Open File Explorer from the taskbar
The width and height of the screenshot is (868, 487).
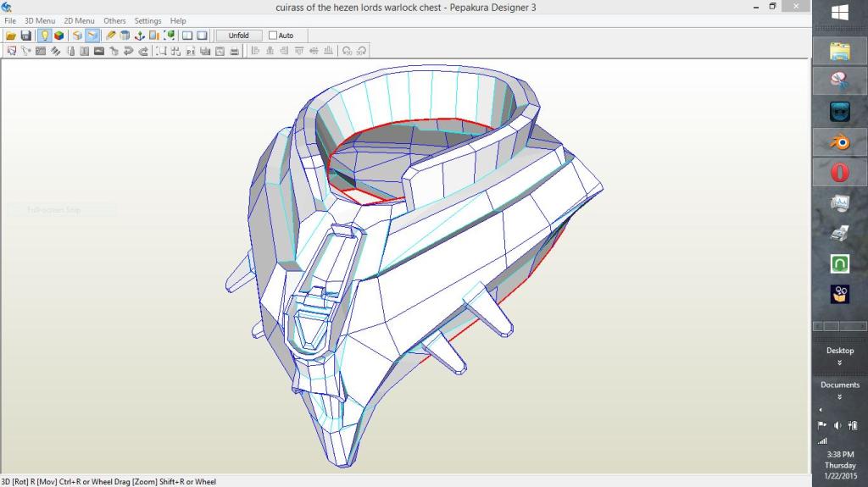pyautogui.click(x=840, y=52)
